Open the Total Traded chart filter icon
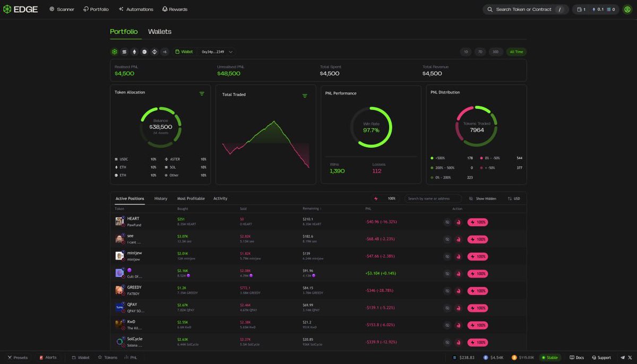Image resolution: width=637 pixels, height=364 pixels. coord(305,96)
